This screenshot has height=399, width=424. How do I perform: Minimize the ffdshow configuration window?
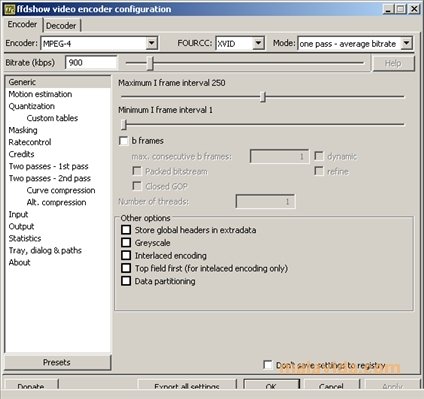pyautogui.click(x=388, y=9)
